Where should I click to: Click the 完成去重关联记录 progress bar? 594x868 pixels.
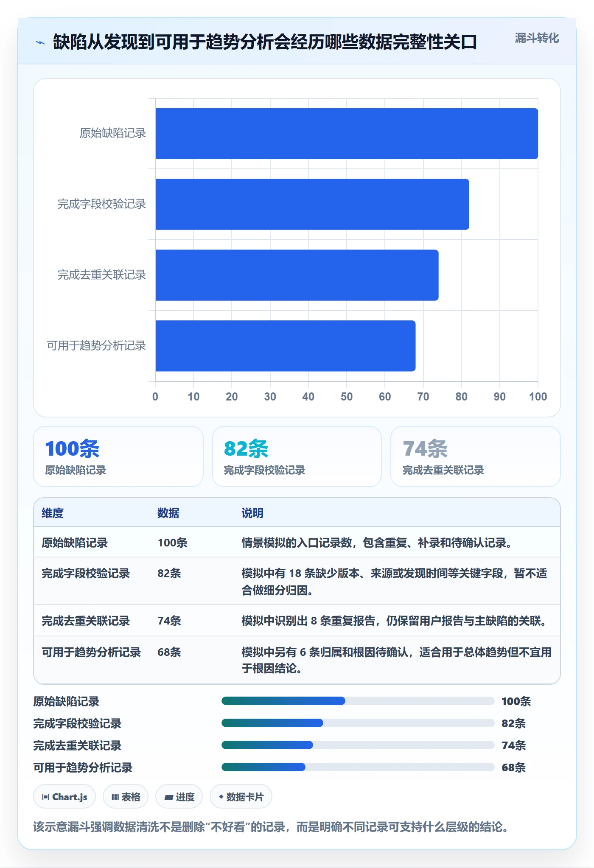click(358, 745)
